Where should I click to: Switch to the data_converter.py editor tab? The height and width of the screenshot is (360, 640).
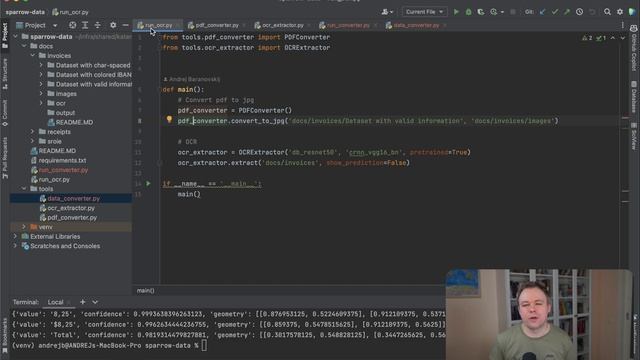[416, 25]
